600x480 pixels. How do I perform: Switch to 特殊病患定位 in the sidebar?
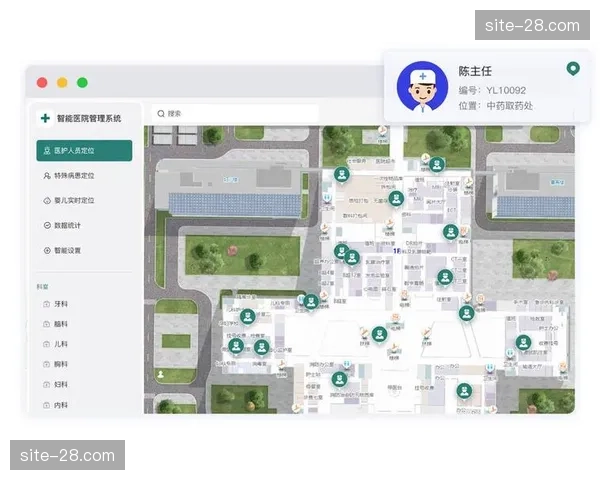[69, 176]
